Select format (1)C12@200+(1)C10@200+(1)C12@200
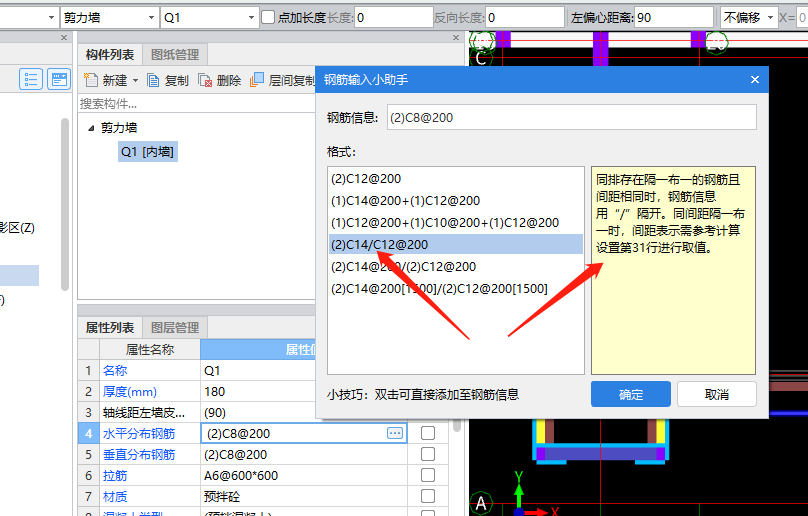 (x=456, y=223)
